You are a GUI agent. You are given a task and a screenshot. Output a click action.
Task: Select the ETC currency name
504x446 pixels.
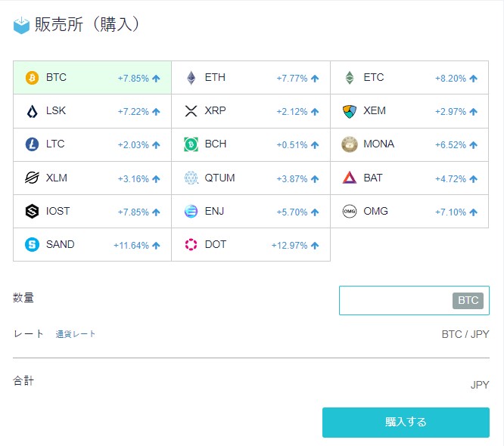pyautogui.click(x=374, y=77)
